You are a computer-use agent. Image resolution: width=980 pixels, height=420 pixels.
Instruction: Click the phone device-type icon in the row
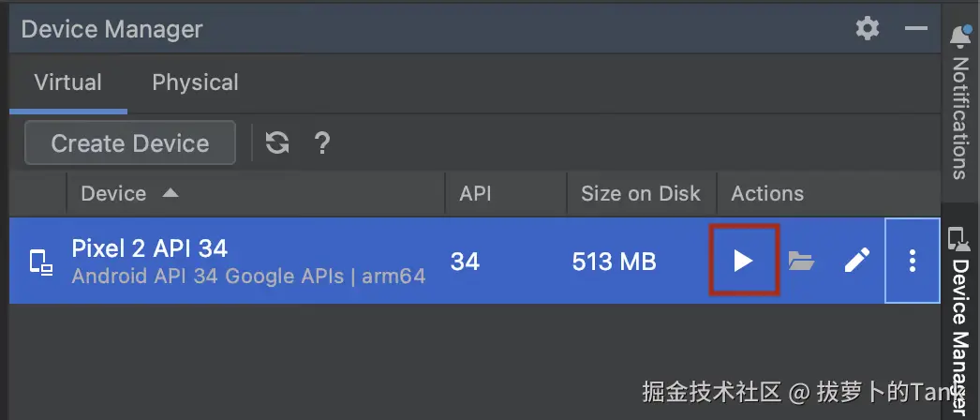(x=41, y=262)
